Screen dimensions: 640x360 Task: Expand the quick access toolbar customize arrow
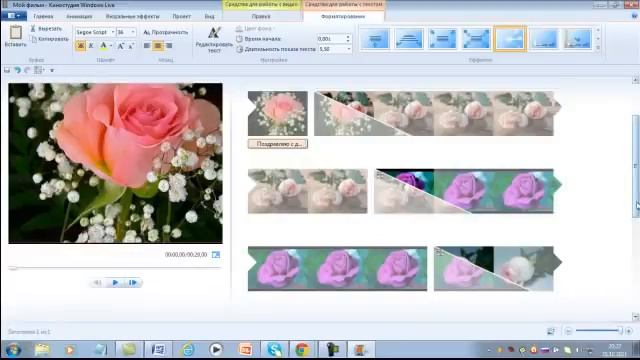(52, 71)
